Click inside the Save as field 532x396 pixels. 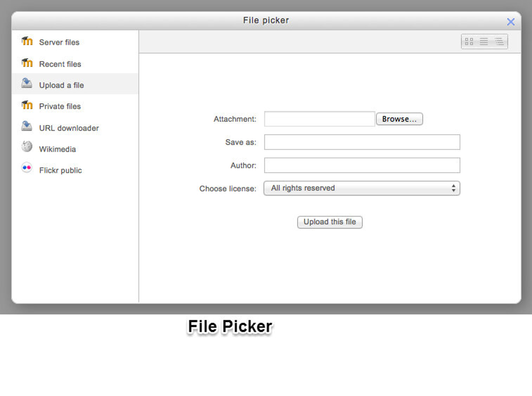(362, 142)
